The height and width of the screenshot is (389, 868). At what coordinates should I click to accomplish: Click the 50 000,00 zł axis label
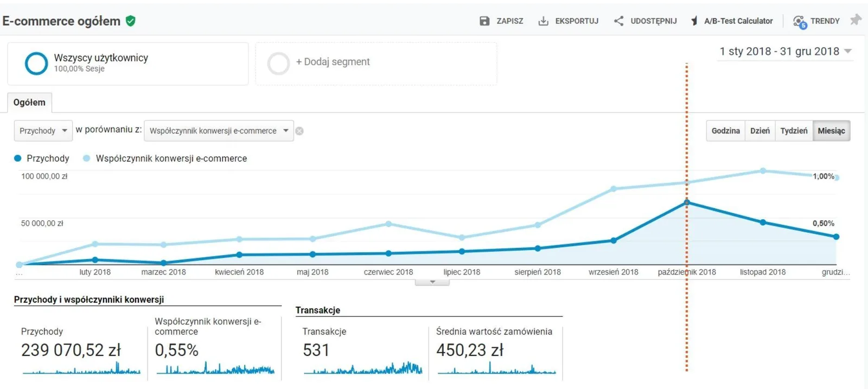42,224
